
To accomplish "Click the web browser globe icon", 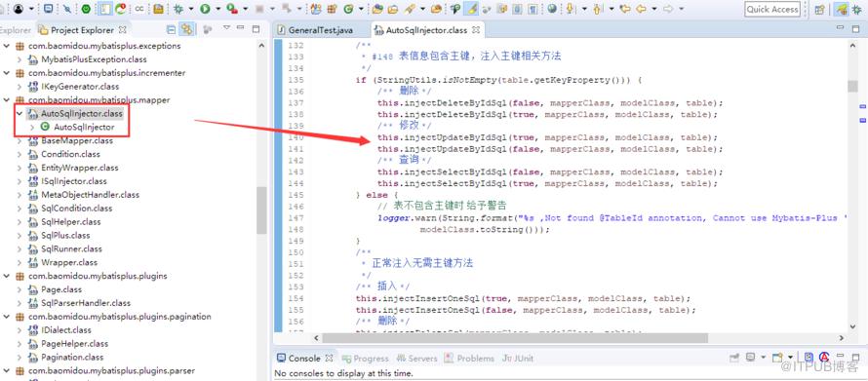I will [x=552, y=9].
